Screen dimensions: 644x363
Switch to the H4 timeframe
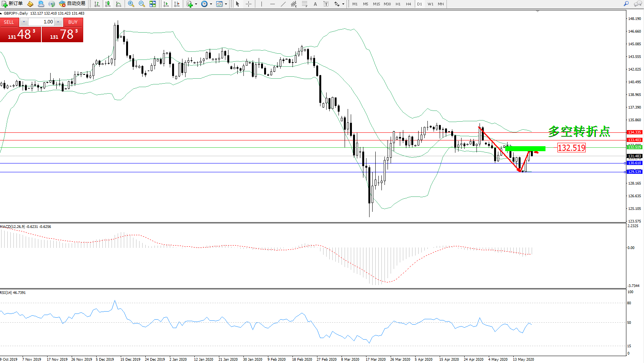pyautogui.click(x=409, y=4)
